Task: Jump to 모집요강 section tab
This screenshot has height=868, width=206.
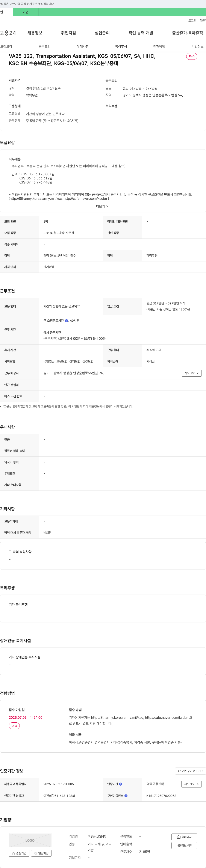Action: click(x=6, y=46)
